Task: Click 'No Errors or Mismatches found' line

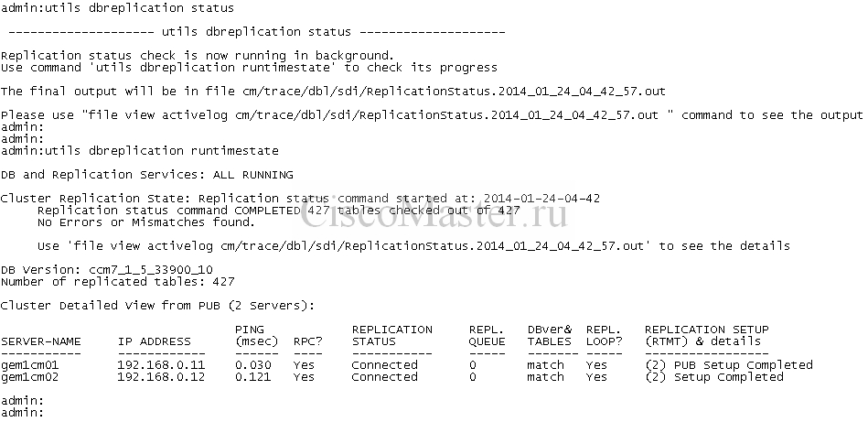Action: tap(146, 222)
